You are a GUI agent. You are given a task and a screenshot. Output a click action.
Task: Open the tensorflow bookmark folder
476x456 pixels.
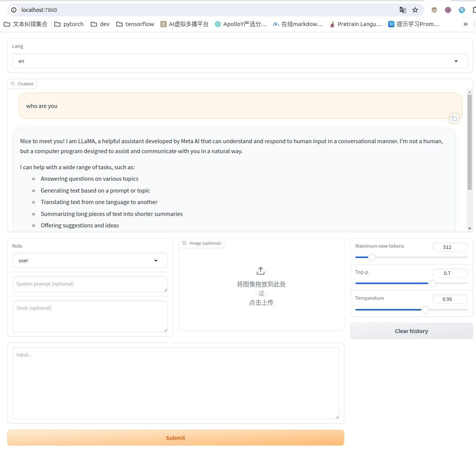135,24
